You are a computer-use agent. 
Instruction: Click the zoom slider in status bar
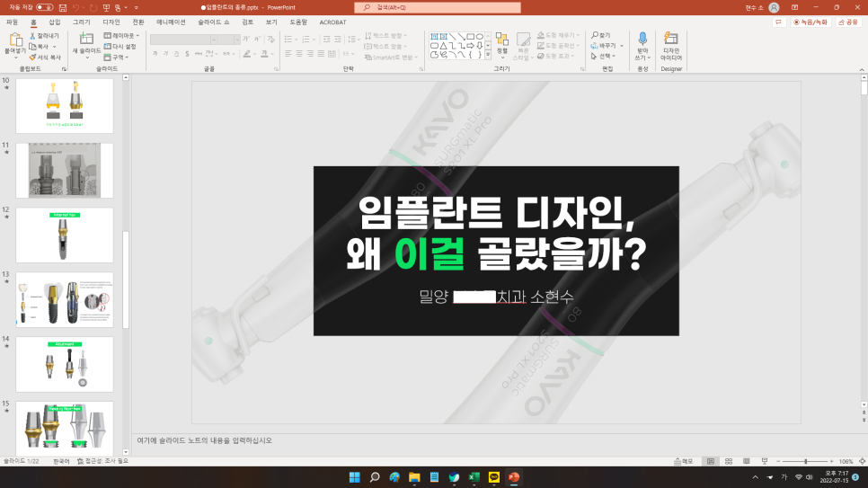(x=805, y=461)
